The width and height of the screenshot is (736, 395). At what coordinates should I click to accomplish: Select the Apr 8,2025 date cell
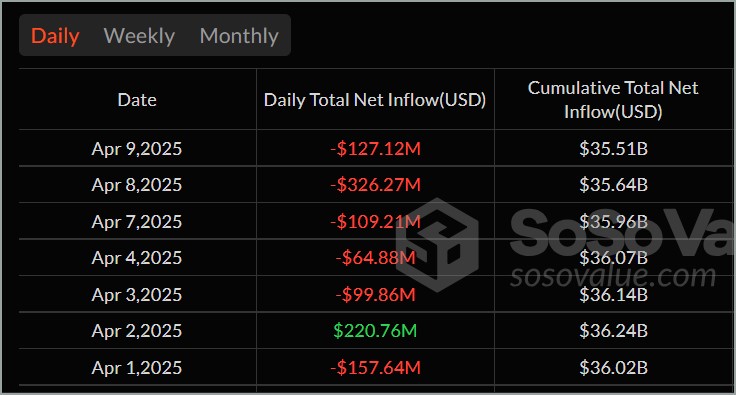point(137,185)
